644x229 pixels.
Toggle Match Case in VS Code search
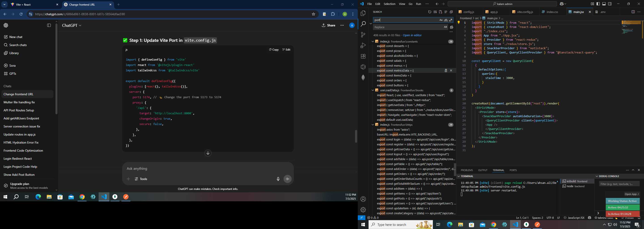click(441, 20)
